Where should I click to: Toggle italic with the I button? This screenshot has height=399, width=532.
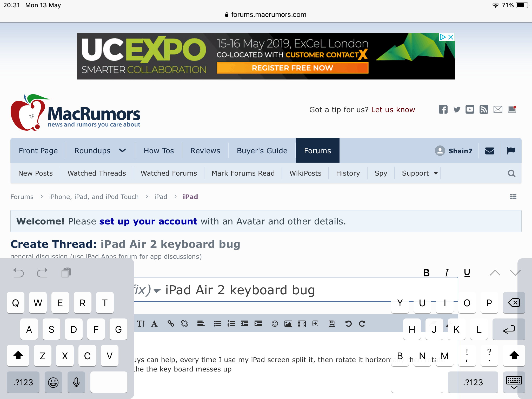pos(447,273)
